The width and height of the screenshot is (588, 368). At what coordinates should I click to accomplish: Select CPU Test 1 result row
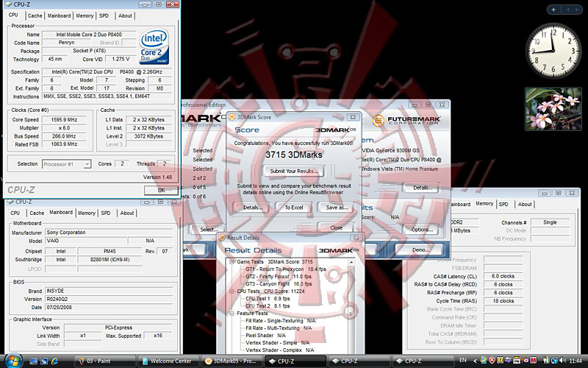click(x=268, y=299)
